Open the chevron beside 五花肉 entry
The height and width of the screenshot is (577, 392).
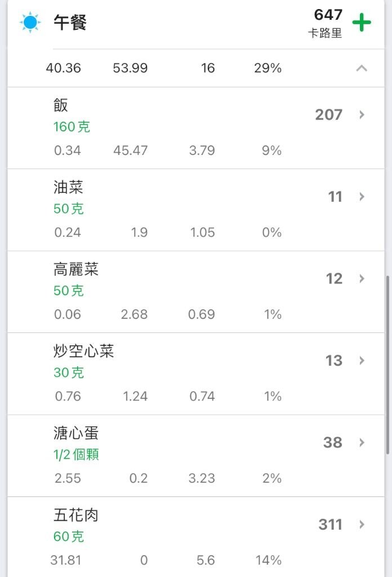pyautogui.click(x=362, y=525)
